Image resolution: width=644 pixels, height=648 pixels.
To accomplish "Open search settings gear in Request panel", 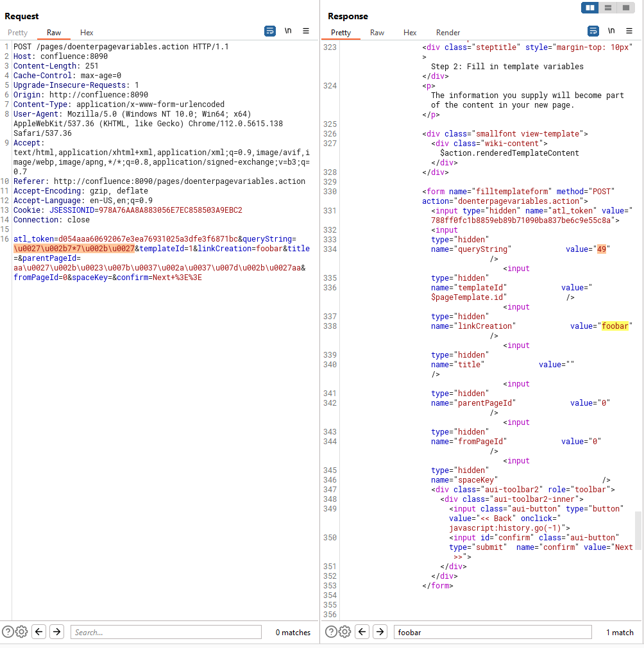I will pos(22,632).
